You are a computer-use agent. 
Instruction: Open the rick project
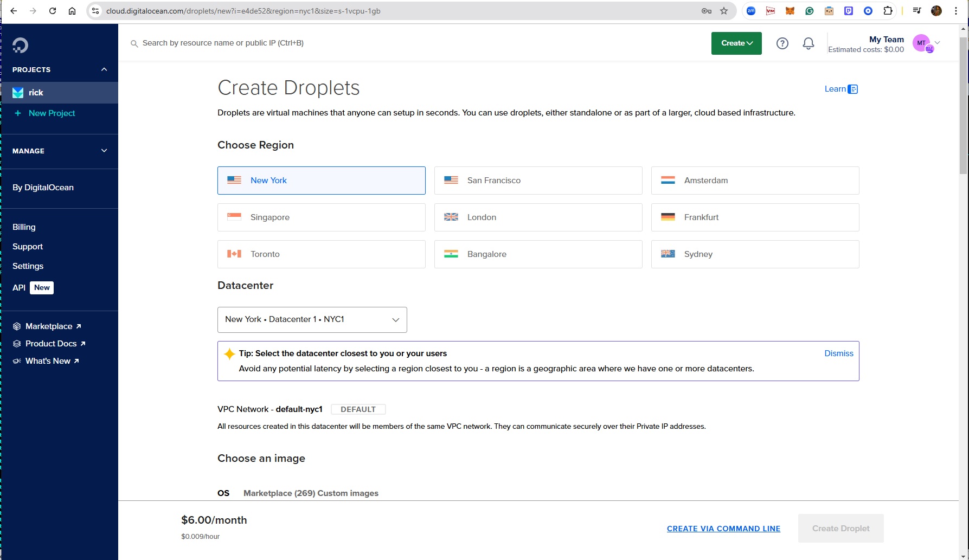tap(59, 93)
